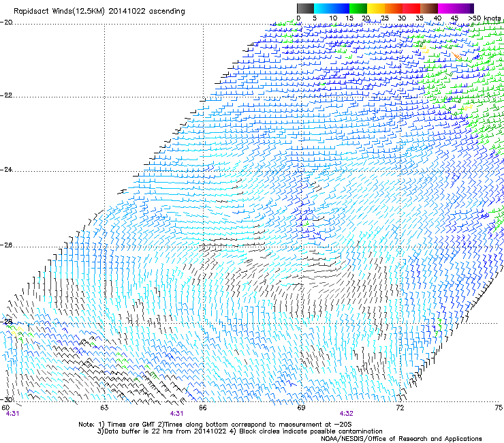504x443 pixels.
Task: Click the latitude label '-22'
Action: tap(6, 95)
